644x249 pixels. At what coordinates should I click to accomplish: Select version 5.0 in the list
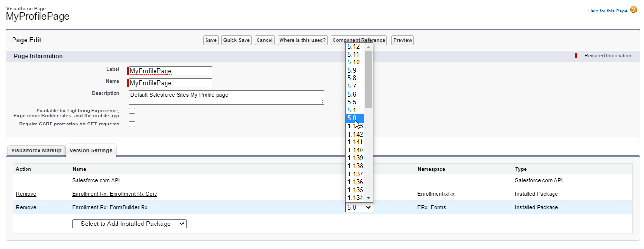coord(355,118)
